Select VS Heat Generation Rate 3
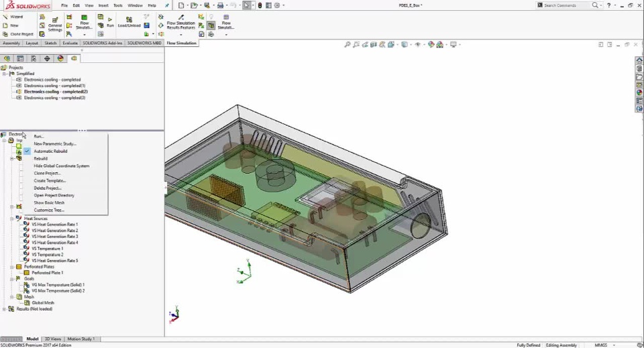The width and height of the screenshot is (644, 348). (x=54, y=237)
